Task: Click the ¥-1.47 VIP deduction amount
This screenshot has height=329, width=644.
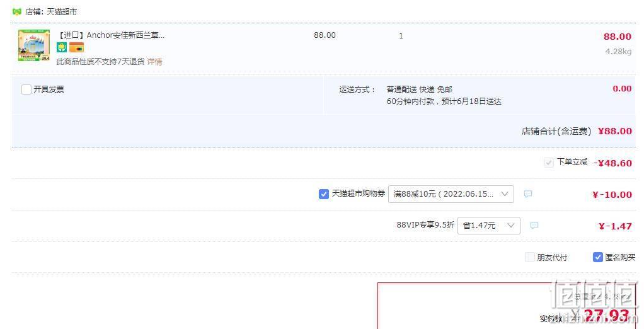Action: click(x=615, y=226)
